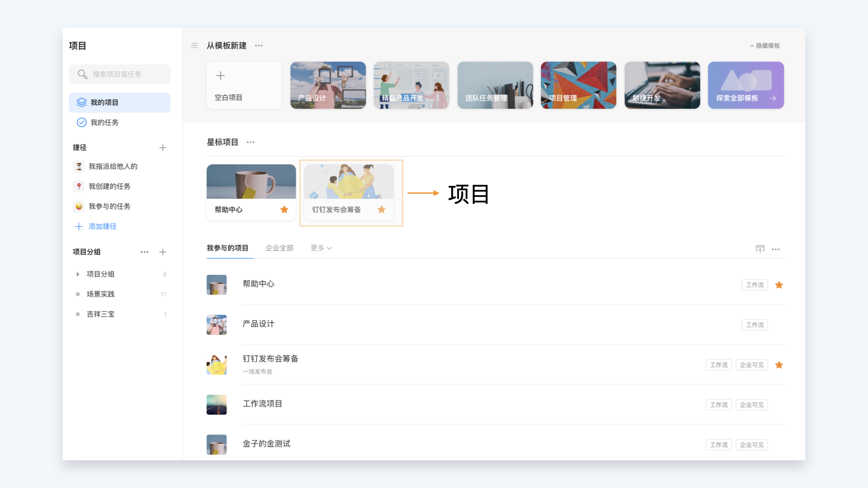Open 产品设计 project in the list
This screenshot has height=488, width=868.
(259, 324)
